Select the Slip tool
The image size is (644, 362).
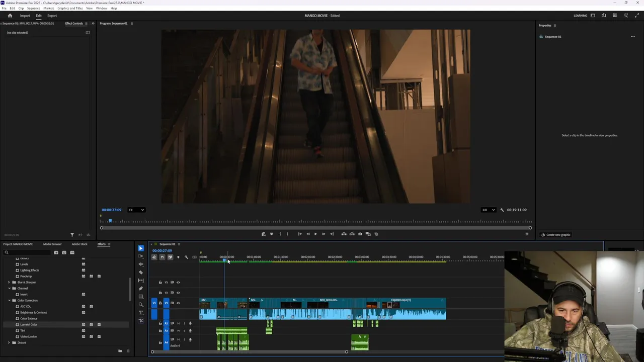(141, 281)
